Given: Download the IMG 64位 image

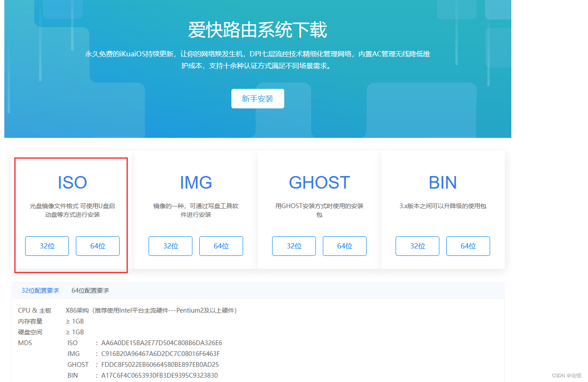Looking at the screenshot, I should pos(221,246).
